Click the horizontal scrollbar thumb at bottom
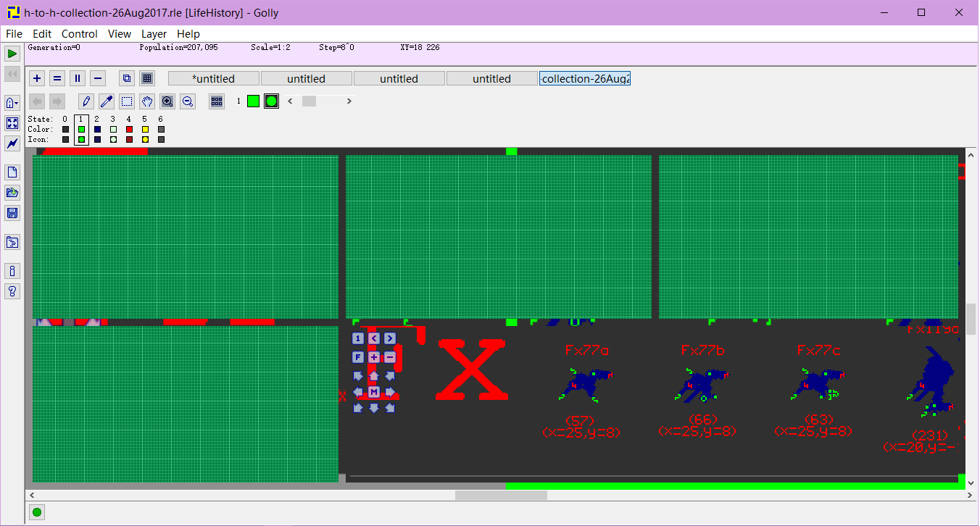Viewport: 980px width, 526px height. pyautogui.click(x=501, y=496)
